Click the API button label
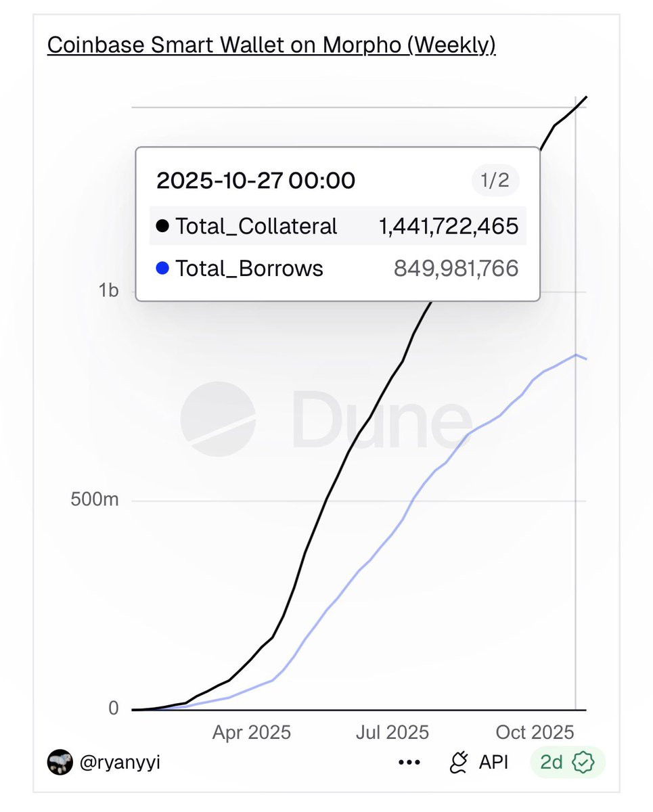This screenshot has width=653, height=812. coord(493,763)
